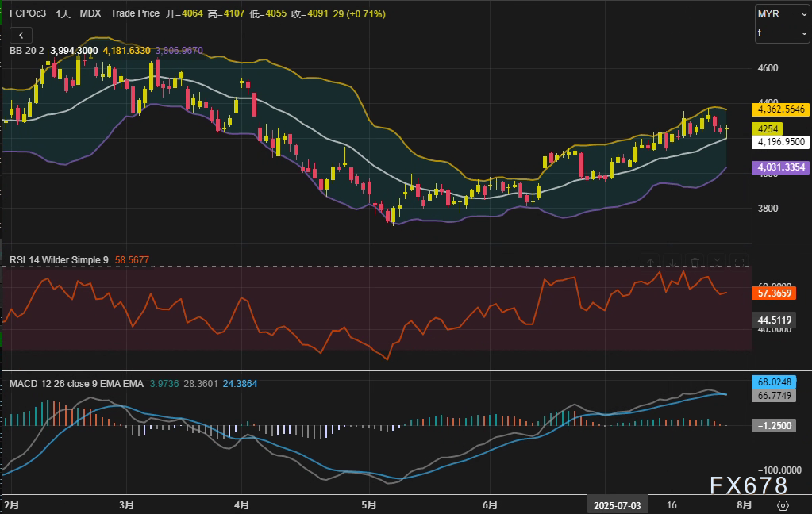Image resolution: width=812 pixels, height=514 pixels.
Task: Collapse the RSI pane icon
Action: click(x=718, y=263)
